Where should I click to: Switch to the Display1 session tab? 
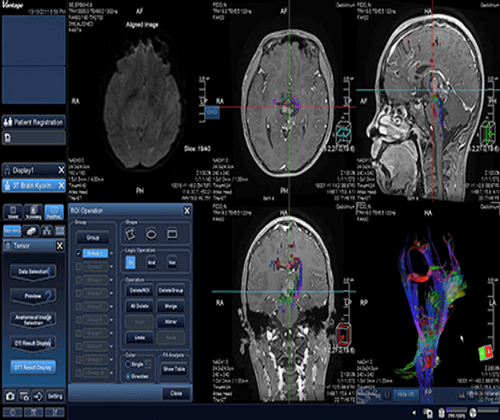pos(29,170)
